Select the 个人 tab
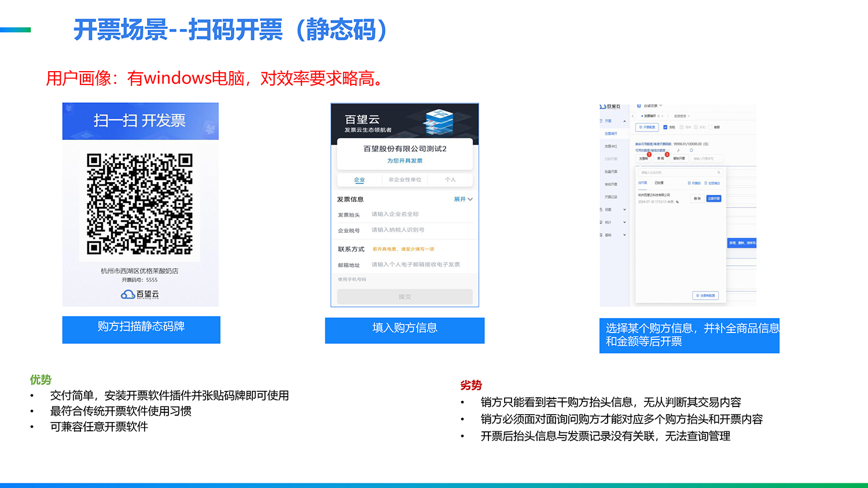Viewport: 868px width, 488px height. coord(450,180)
